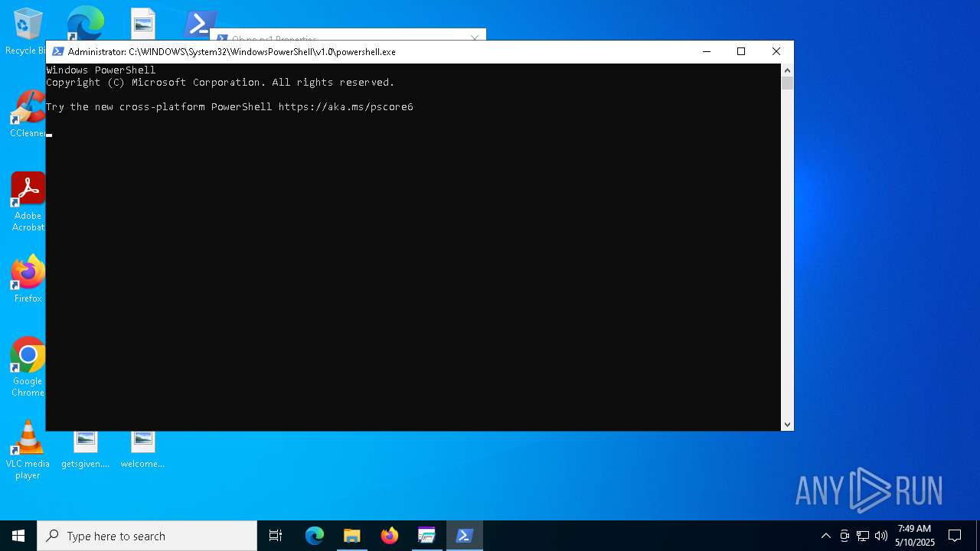Click the PowerShell icon in the window title bar
The height and width of the screenshot is (551, 980).
pos(57,52)
